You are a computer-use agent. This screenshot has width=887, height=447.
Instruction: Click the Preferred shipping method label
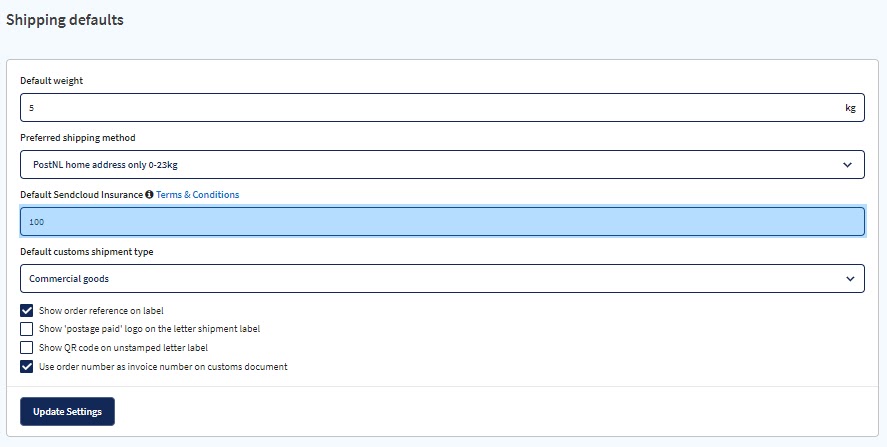[78, 137]
